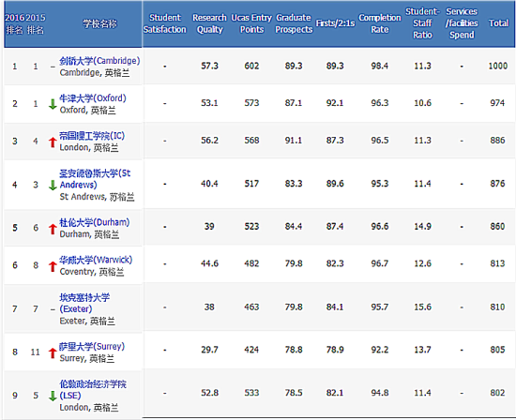516x420 pixels.
Task: Select Cambridge research quality 57.3
Action: [209, 66]
